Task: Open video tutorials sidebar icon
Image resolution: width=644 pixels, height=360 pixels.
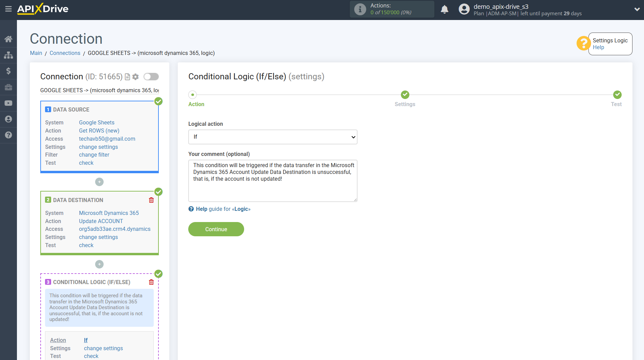Action: [8, 103]
